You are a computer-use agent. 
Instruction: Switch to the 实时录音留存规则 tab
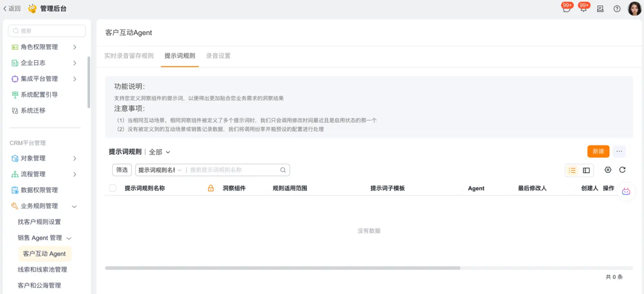(x=129, y=56)
